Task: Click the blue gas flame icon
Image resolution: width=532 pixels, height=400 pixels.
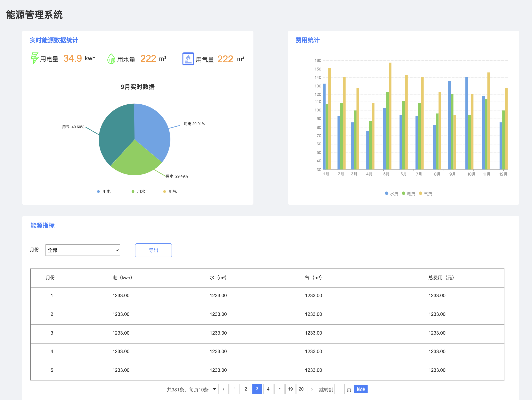Action: click(188, 59)
